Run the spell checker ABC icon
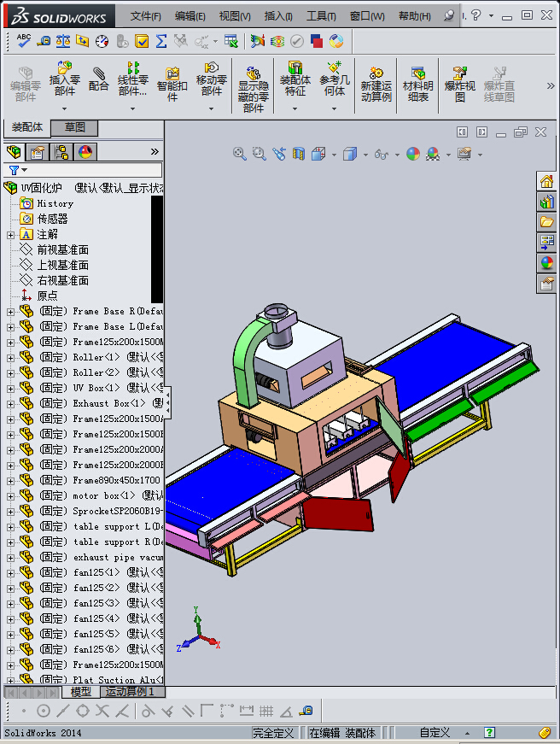Viewport: 560px width, 744px height. coord(23,41)
